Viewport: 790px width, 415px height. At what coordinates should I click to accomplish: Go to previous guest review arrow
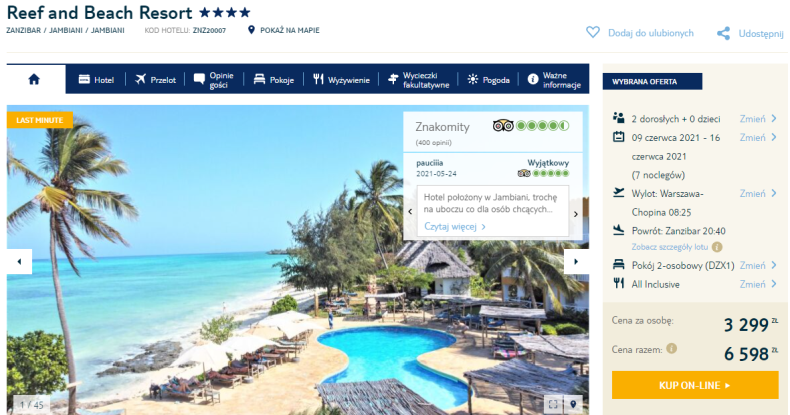pyautogui.click(x=410, y=212)
